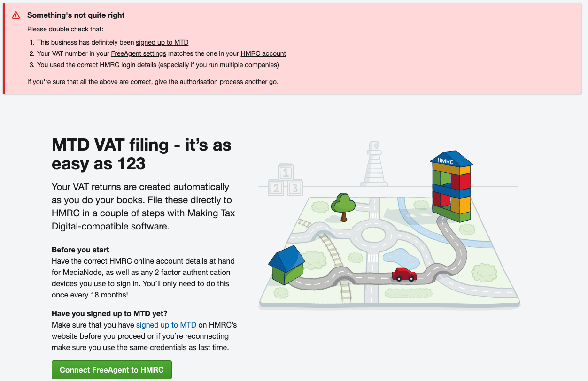Click the red warning triangle icon
The image size is (588, 381).
(x=16, y=15)
